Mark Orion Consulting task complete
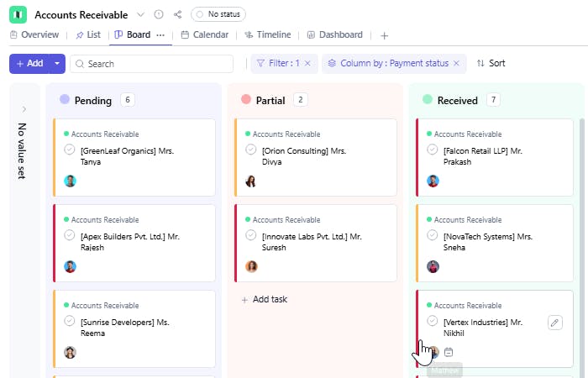The image size is (588, 378). [251, 150]
